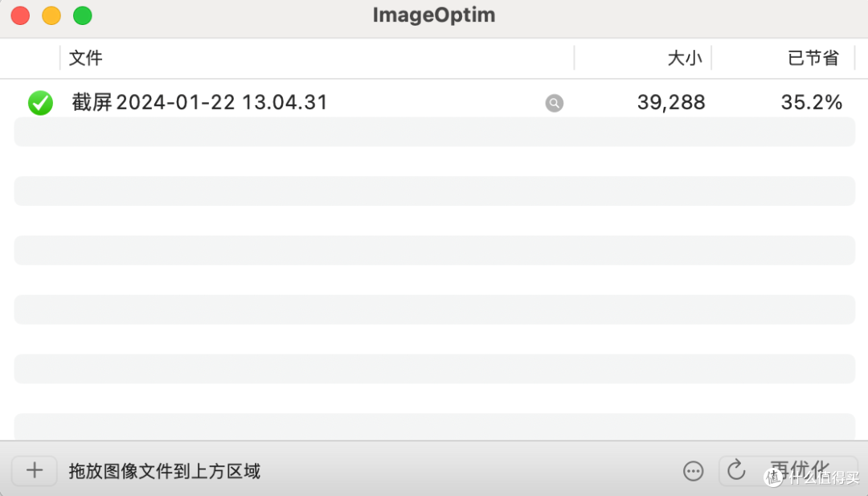Click the yellow minimize traffic light
Viewport: 868px width, 496px height.
(51, 14)
